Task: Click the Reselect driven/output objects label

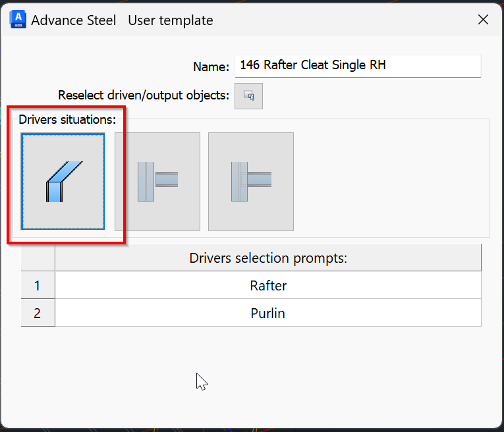Action: click(144, 95)
